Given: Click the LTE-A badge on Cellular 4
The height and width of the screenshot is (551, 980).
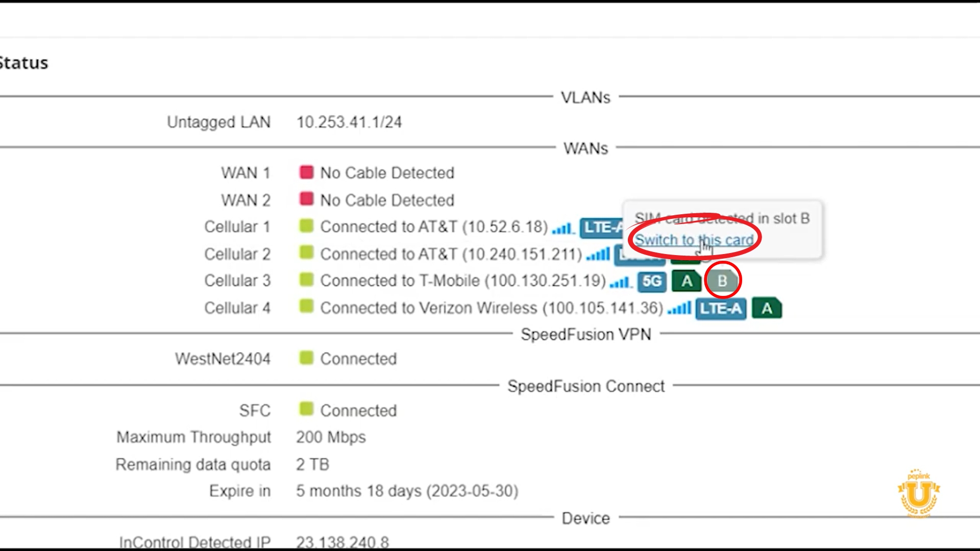Looking at the screenshot, I should pyautogui.click(x=721, y=308).
